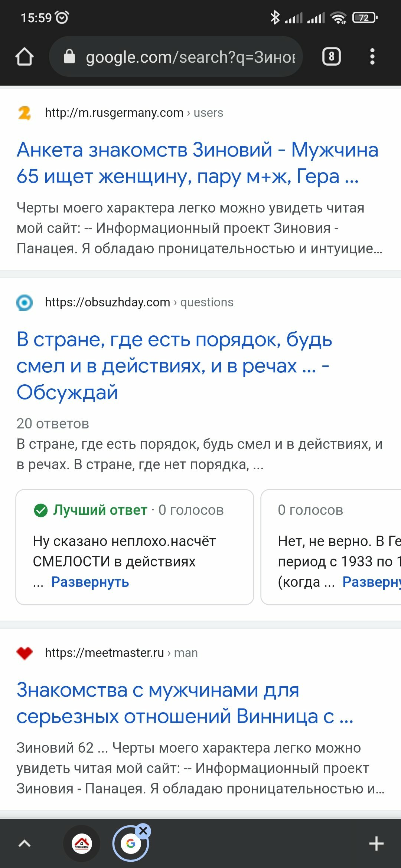Open Анкета знакомств Зиновий result link
The image size is (401, 868).
[197, 163]
